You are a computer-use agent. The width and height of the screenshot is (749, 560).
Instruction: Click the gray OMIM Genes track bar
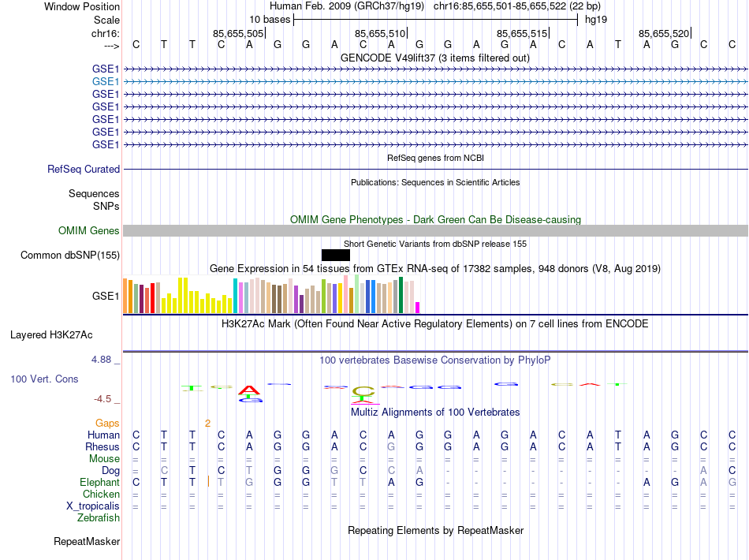pos(435,230)
